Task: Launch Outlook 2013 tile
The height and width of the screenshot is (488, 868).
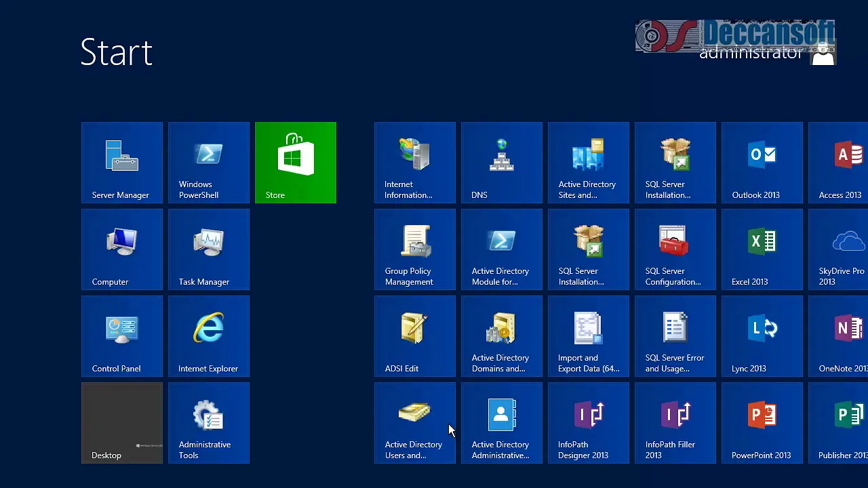Action: (762, 163)
